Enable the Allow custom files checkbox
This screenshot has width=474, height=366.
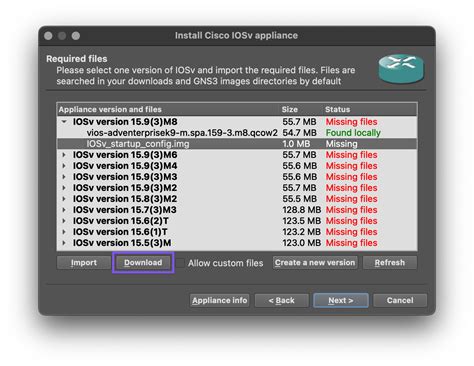click(180, 263)
